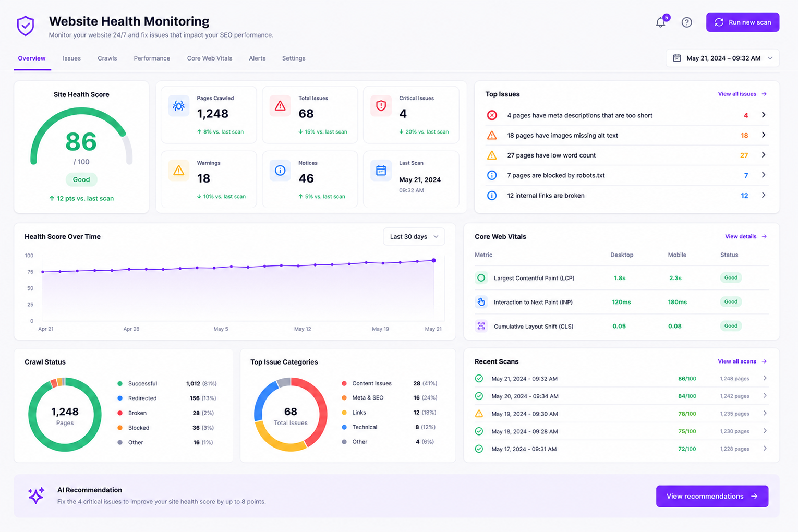Click the Run new scan button
Image resolution: width=798 pixels, height=532 pixels.
tap(743, 22)
